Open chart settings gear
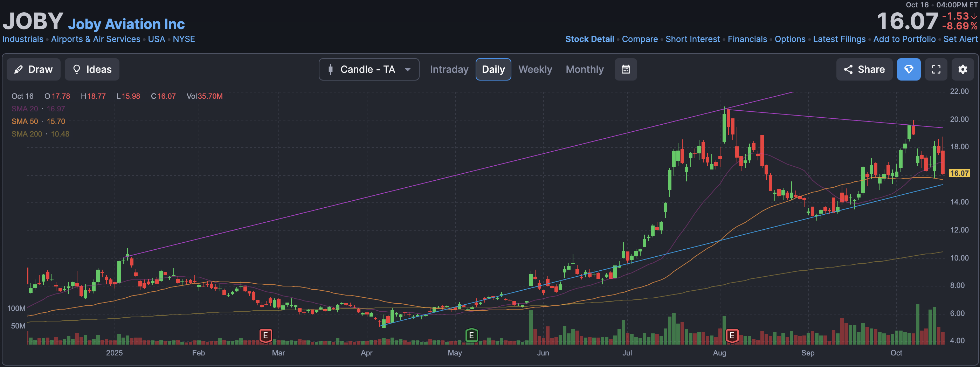Viewport: 980px width, 367px height. (962, 69)
